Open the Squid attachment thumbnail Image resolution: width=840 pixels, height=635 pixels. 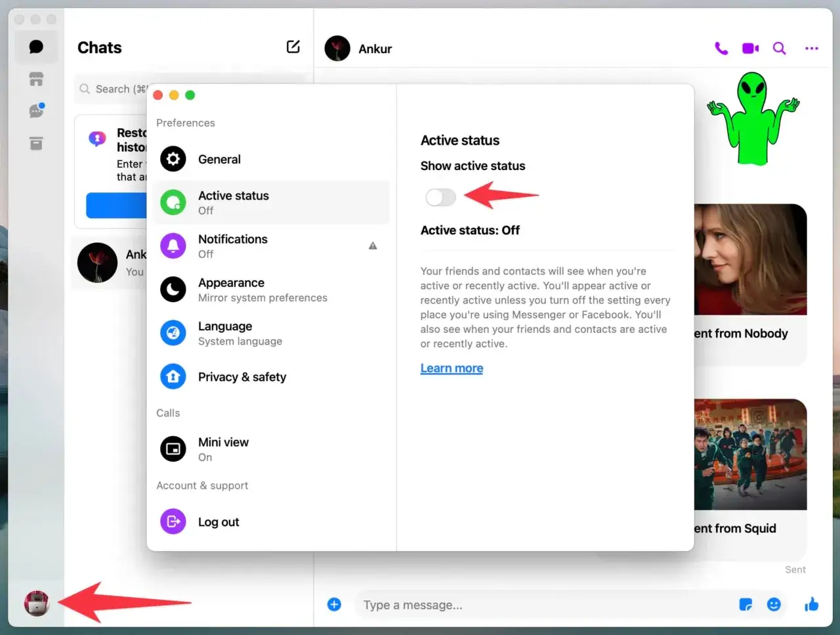pyautogui.click(x=750, y=454)
